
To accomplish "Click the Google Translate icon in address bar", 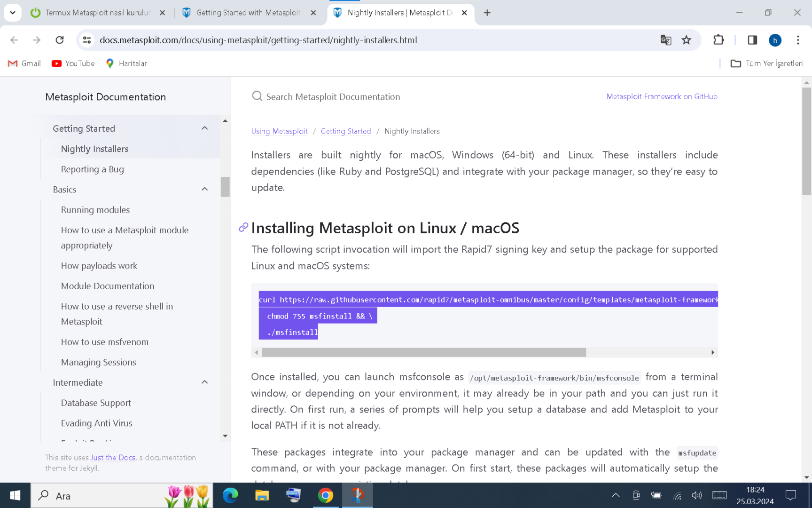I will (666, 40).
